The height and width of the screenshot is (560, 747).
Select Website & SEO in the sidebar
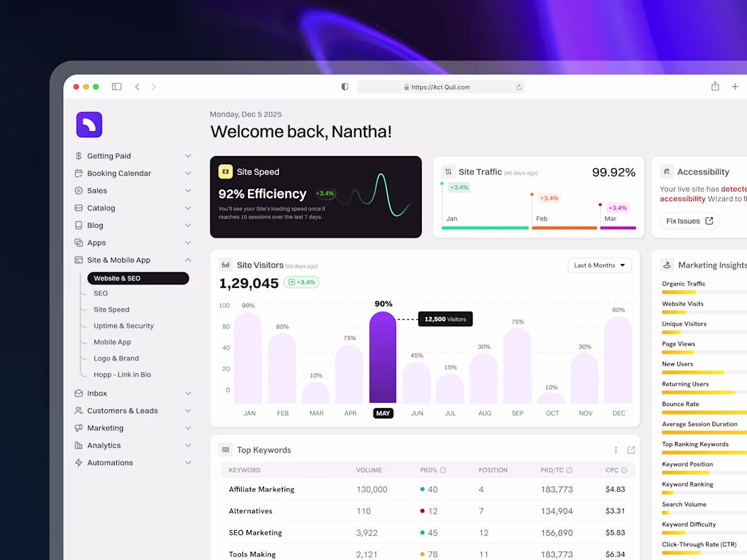[x=138, y=278]
